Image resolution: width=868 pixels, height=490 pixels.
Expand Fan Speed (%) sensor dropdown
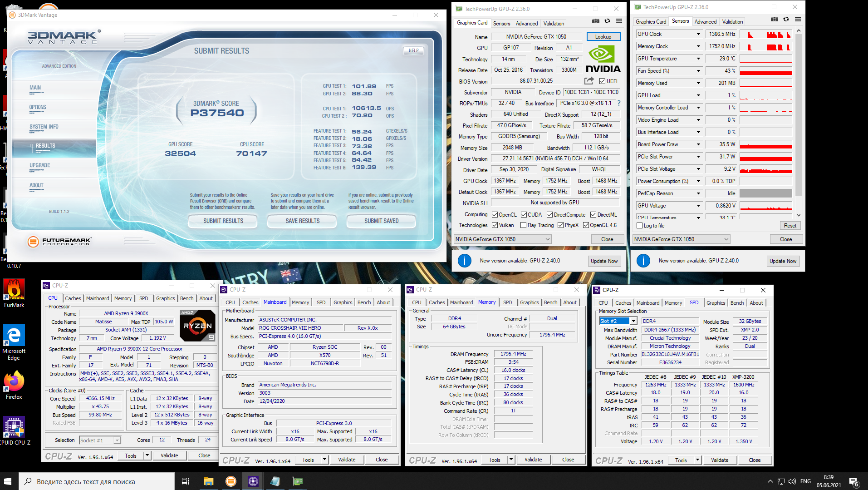pyautogui.click(x=698, y=71)
